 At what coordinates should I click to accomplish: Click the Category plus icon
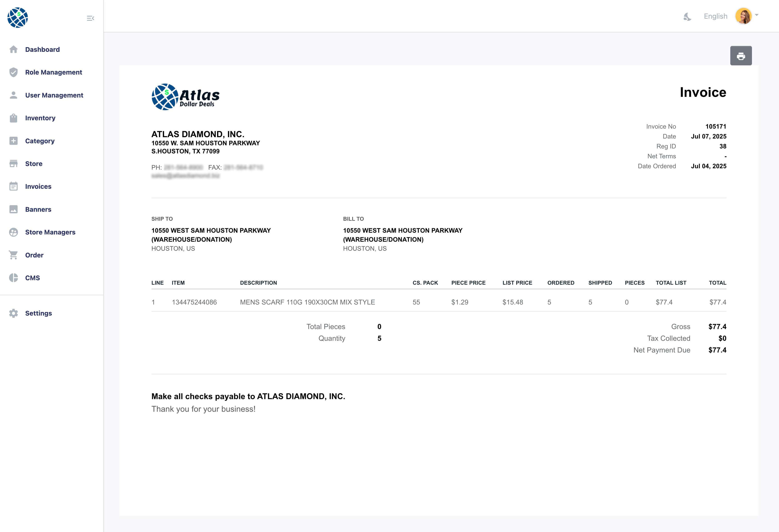point(13,141)
